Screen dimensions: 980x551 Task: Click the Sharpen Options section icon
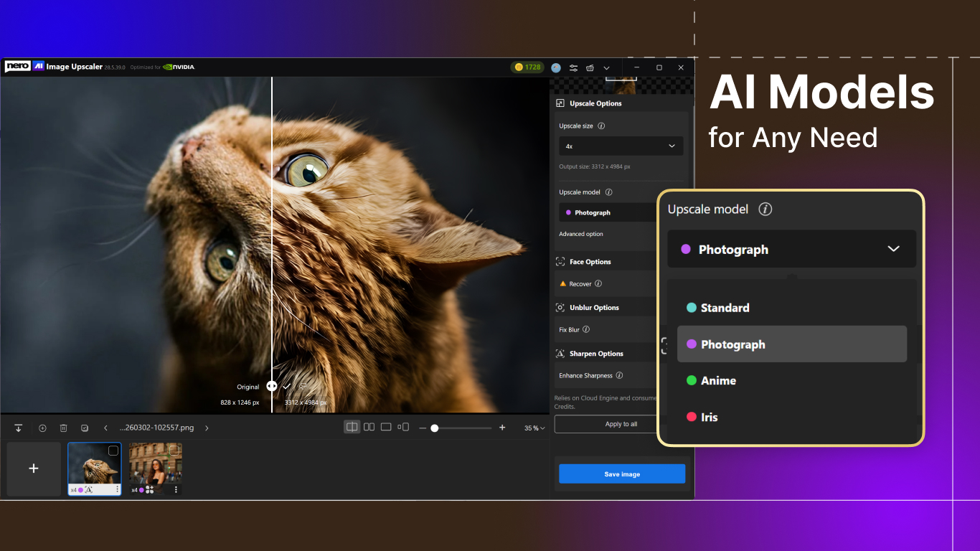click(x=560, y=354)
